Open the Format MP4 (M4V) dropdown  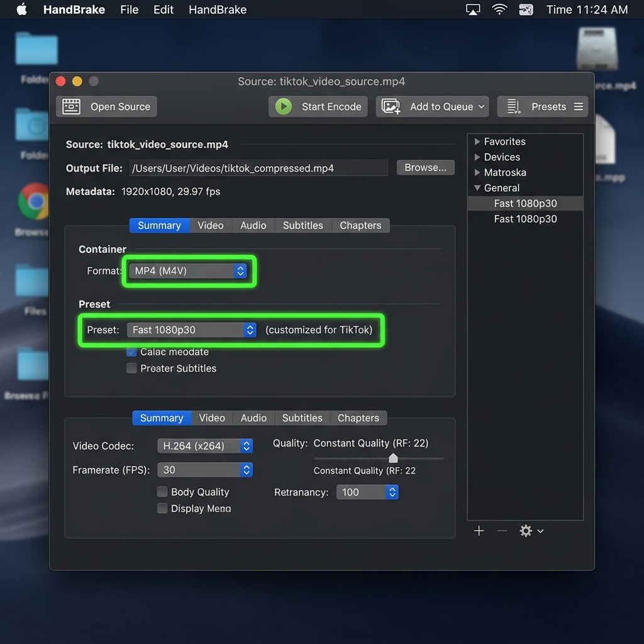coord(188,270)
